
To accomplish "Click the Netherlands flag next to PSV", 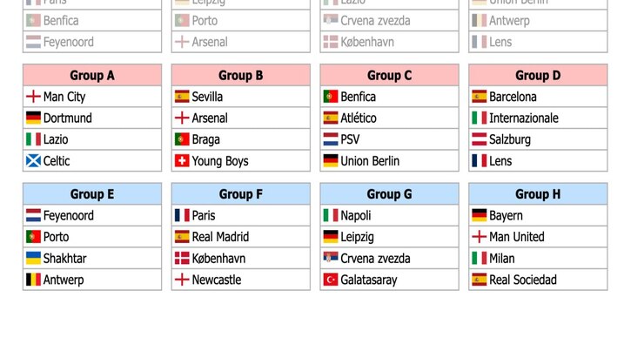I will pyautogui.click(x=331, y=139).
